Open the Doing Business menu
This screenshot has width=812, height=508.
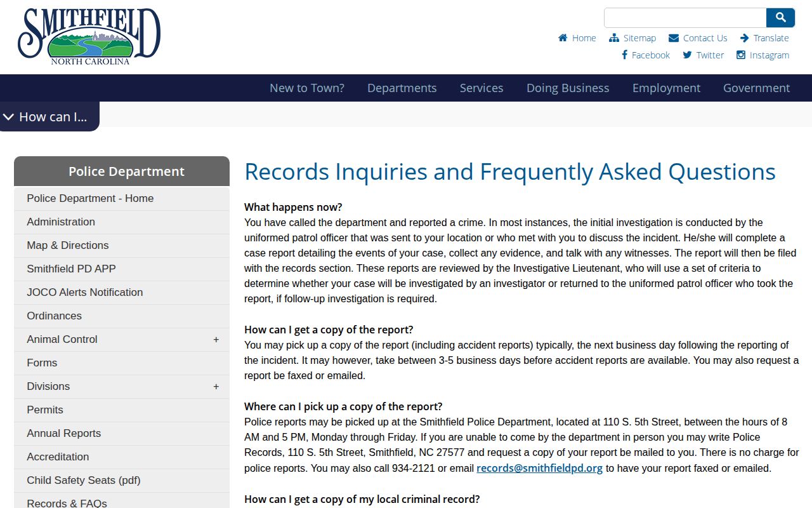click(x=568, y=88)
